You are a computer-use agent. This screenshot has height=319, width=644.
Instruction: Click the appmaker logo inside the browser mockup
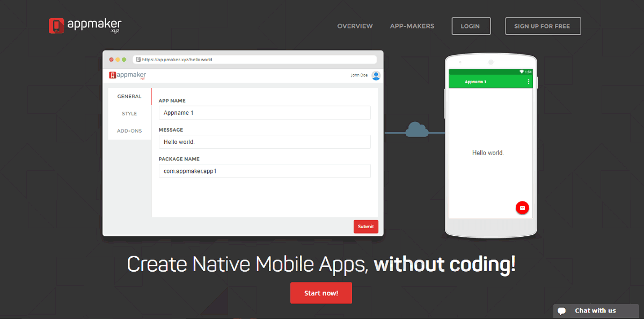[127, 76]
